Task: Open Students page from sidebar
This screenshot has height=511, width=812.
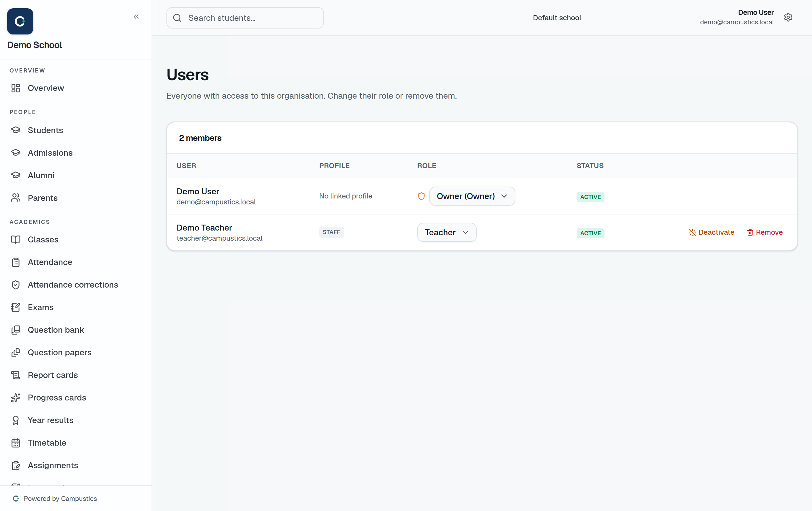Action: [45, 130]
